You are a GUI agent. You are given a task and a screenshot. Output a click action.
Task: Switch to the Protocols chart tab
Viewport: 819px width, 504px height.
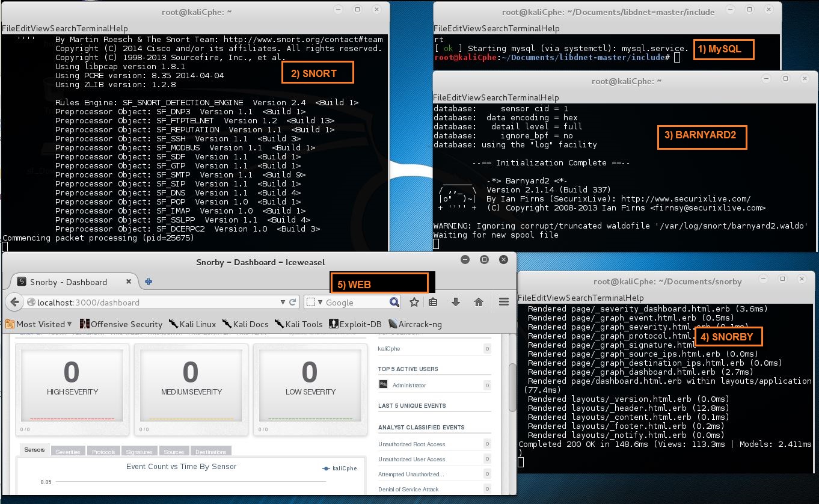[103, 452]
